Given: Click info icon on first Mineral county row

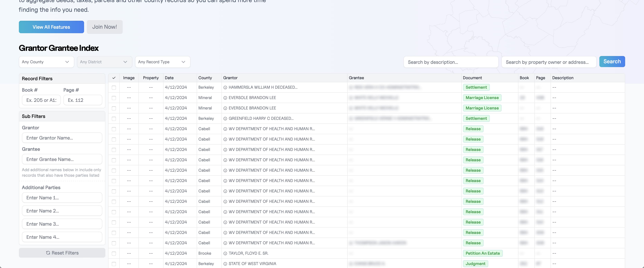Looking at the screenshot, I should pyautogui.click(x=225, y=98).
